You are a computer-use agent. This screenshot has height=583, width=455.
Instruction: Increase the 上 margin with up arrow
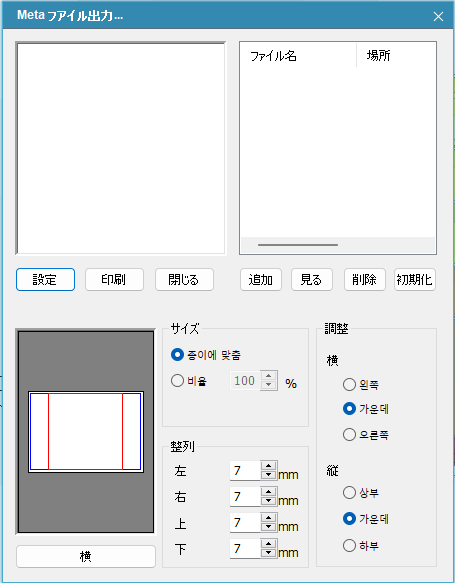coord(268,518)
